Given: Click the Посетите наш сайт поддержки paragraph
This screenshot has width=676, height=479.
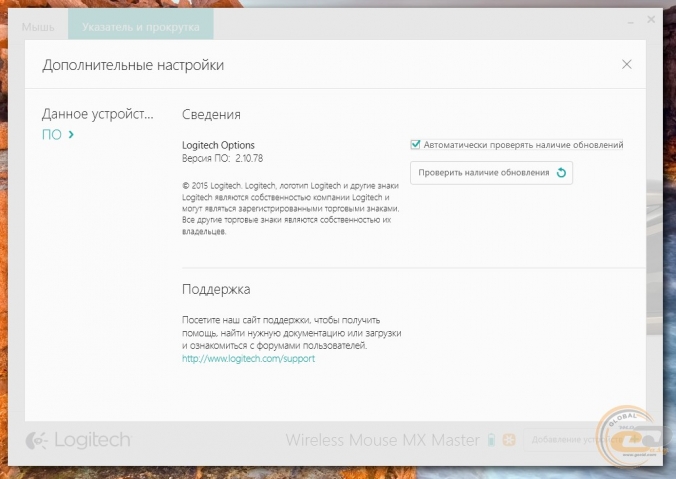Looking at the screenshot, I should coord(291,333).
